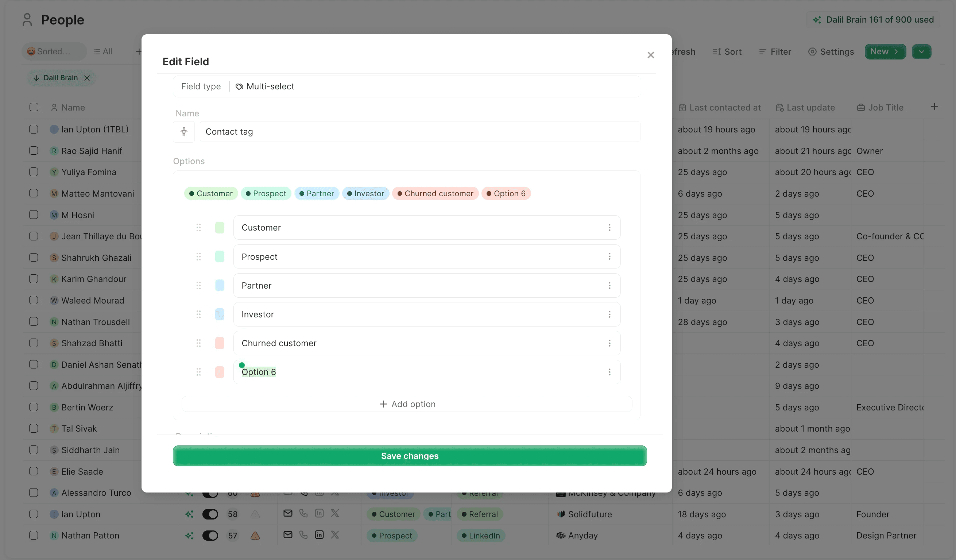Open the green dropdown next to New
The width and height of the screenshot is (956, 560).
tap(922, 51)
